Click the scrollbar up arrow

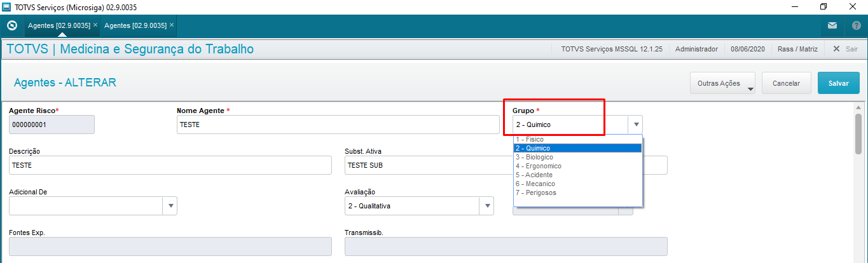click(x=858, y=107)
